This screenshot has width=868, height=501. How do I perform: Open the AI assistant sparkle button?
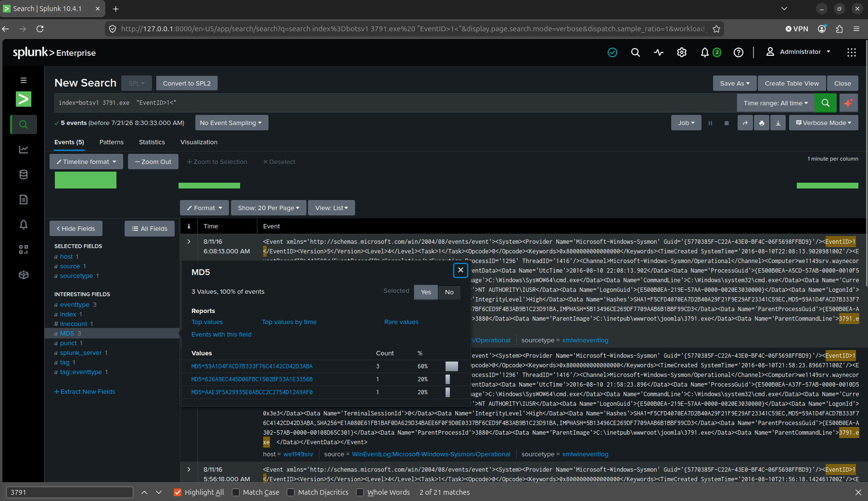(849, 103)
